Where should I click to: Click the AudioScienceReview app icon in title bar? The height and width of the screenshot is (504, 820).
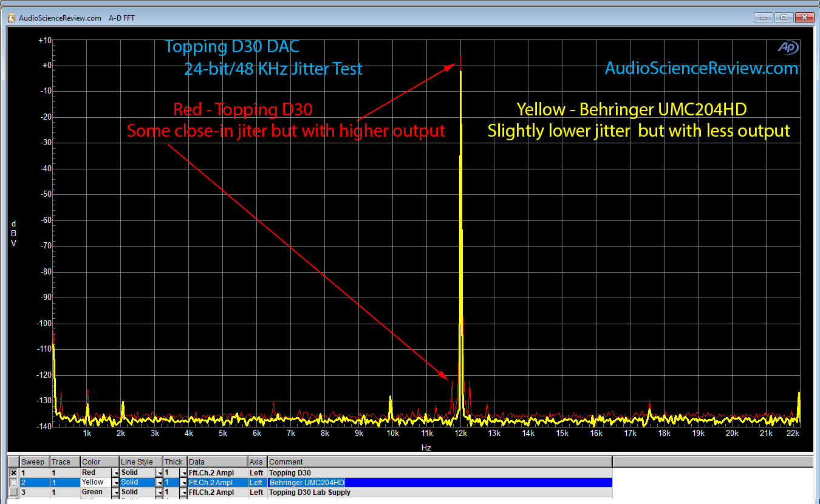12,18
